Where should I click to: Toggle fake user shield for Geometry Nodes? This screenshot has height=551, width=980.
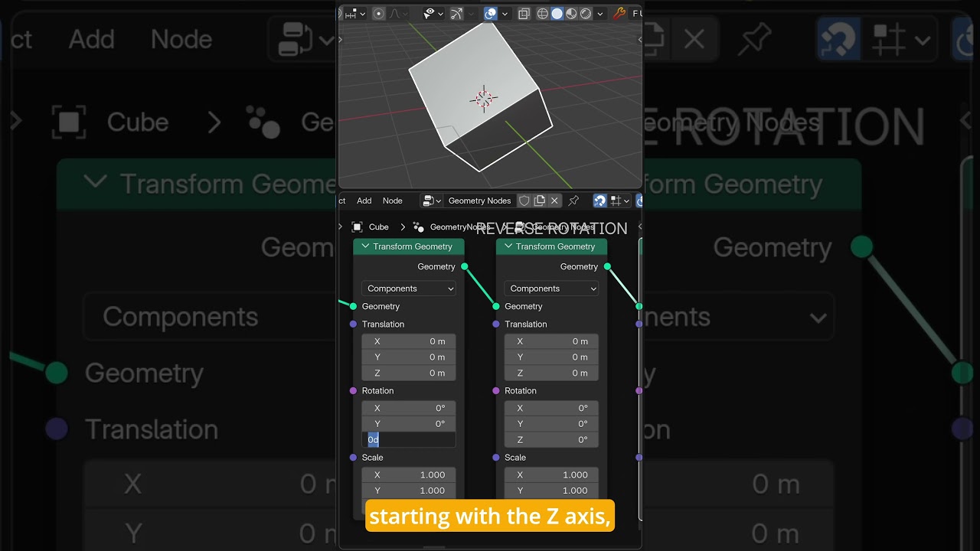[x=524, y=201]
